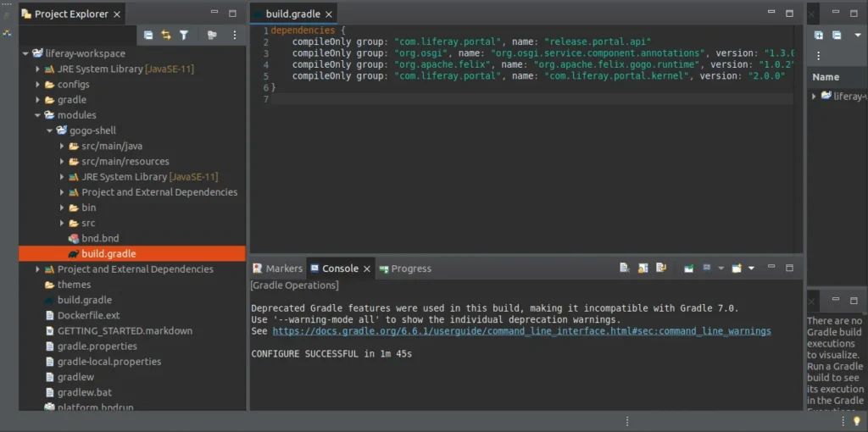The height and width of the screenshot is (432, 868).
Task: Minimize the editor area
Action: 771,14
